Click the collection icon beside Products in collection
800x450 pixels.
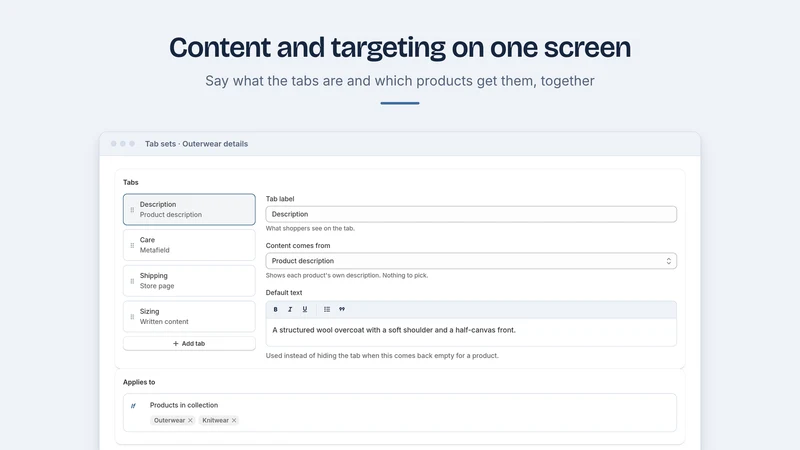[133, 406]
